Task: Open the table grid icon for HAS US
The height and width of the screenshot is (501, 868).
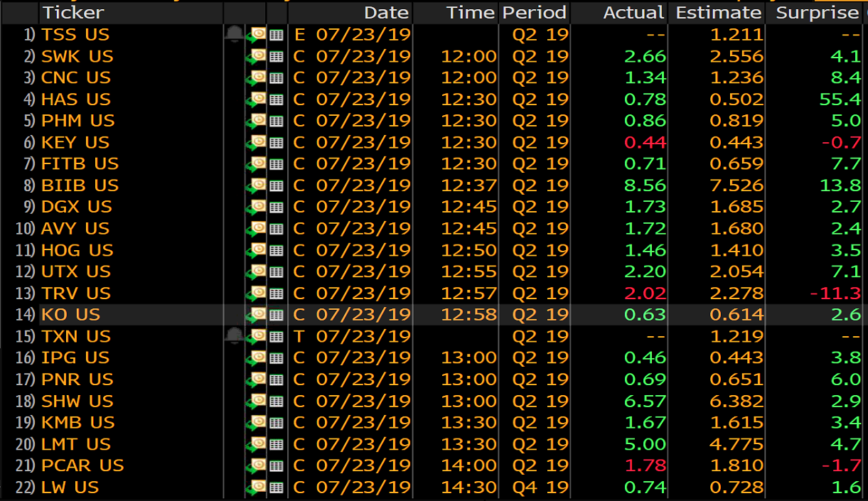Action: [277, 99]
